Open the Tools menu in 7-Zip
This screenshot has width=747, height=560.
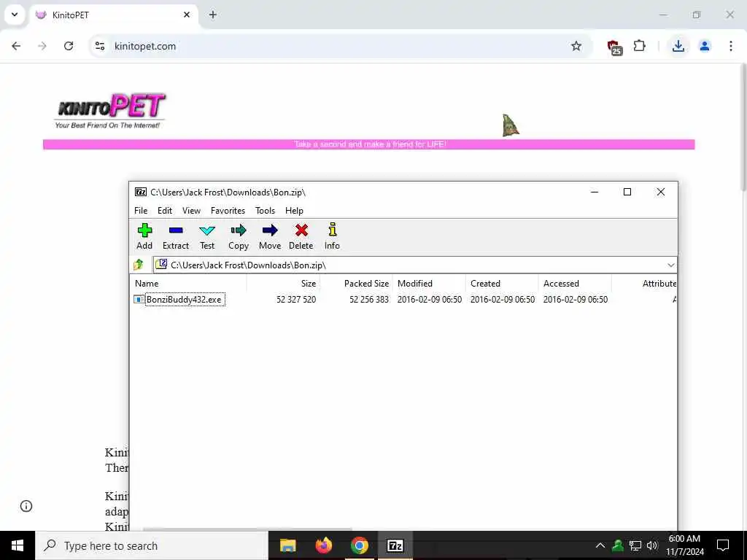click(265, 211)
